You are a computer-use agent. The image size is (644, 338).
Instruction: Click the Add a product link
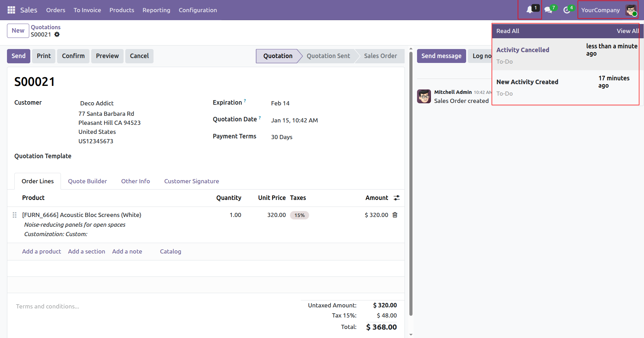41,251
